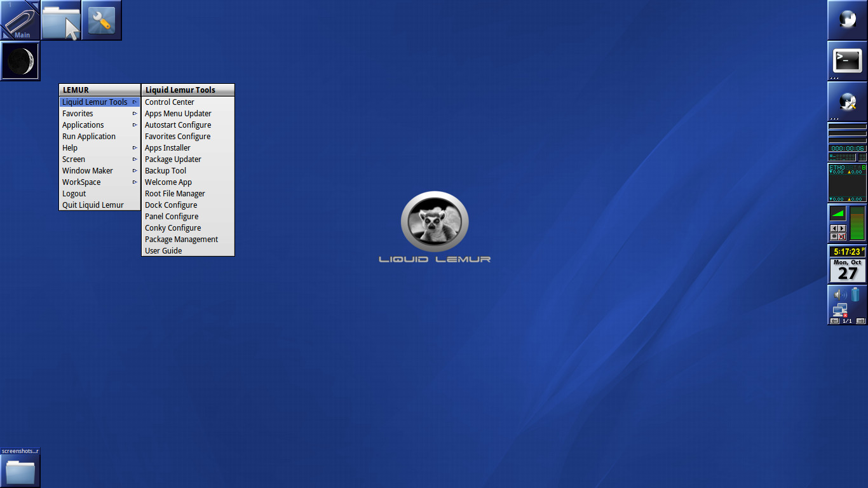Open Root File Manager
The height and width of the screenshot is (488, 868).
coord(188,194)
